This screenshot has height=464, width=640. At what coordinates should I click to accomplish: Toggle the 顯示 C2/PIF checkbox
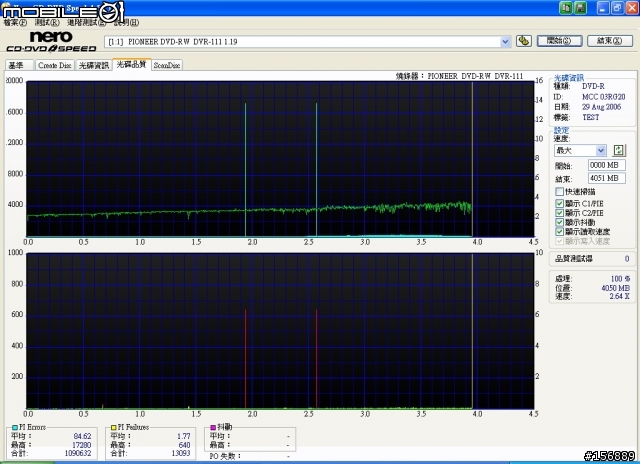pyautogui.click(x=559, y=213)
